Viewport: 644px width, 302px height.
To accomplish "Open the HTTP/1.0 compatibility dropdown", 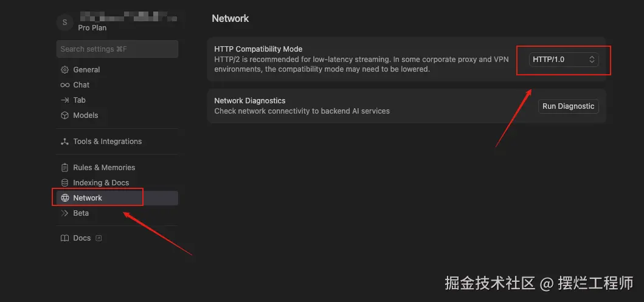I will [x=563, y=60].
